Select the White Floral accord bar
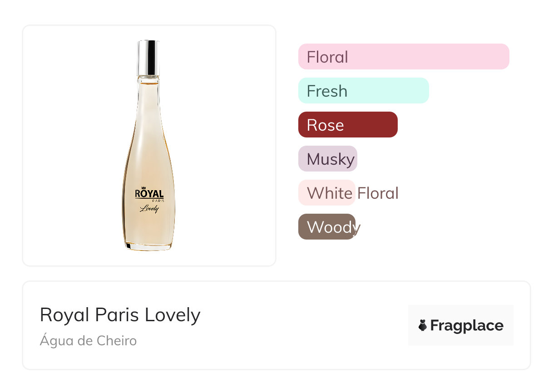Viewport: 553px width, 392px height. click(x=326, y=193)
